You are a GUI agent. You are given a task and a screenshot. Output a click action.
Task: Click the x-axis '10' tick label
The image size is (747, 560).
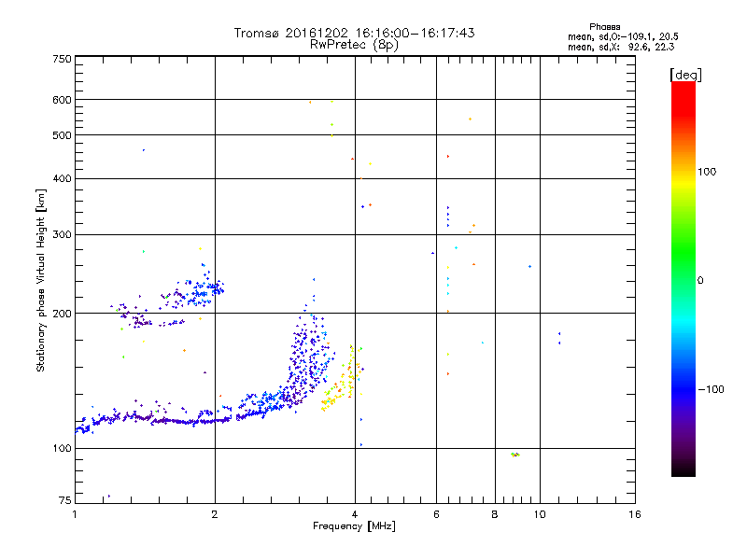(540, 514)
